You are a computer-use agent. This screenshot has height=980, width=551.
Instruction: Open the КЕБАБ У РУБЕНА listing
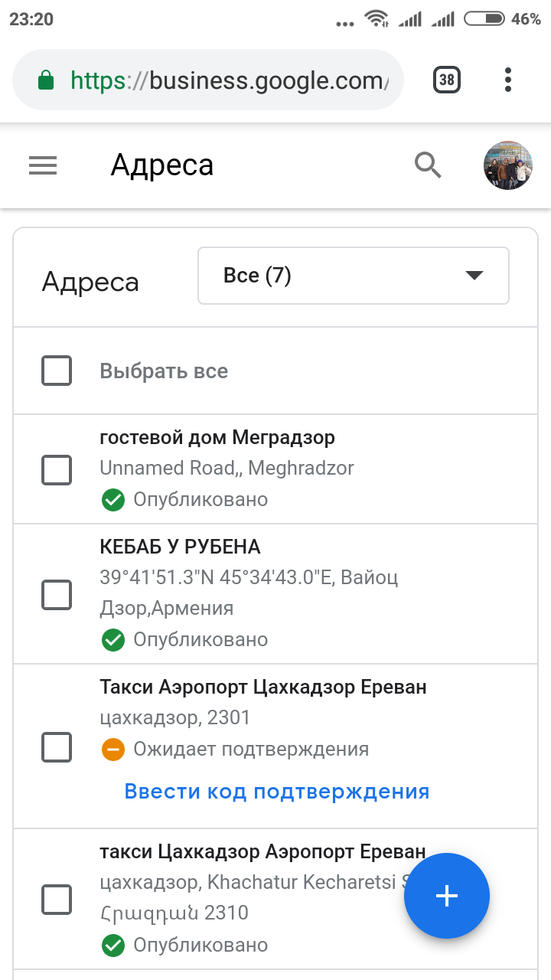tap(181, 547)
